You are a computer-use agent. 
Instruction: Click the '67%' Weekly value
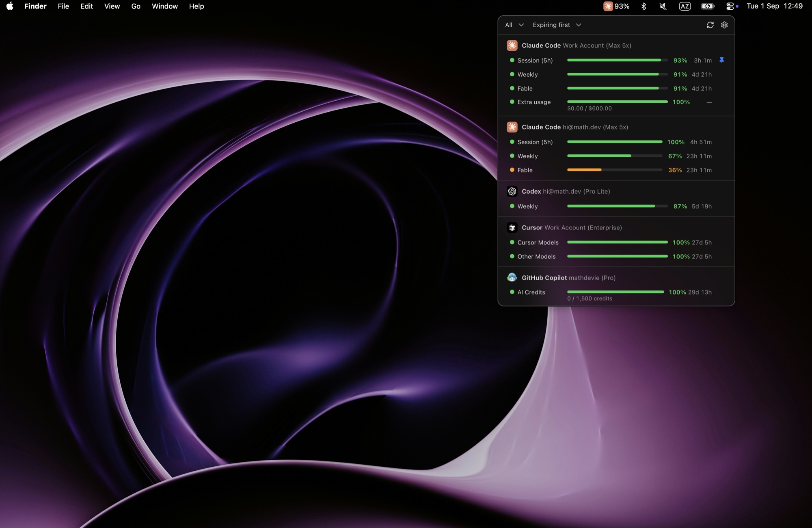point(675,156)
